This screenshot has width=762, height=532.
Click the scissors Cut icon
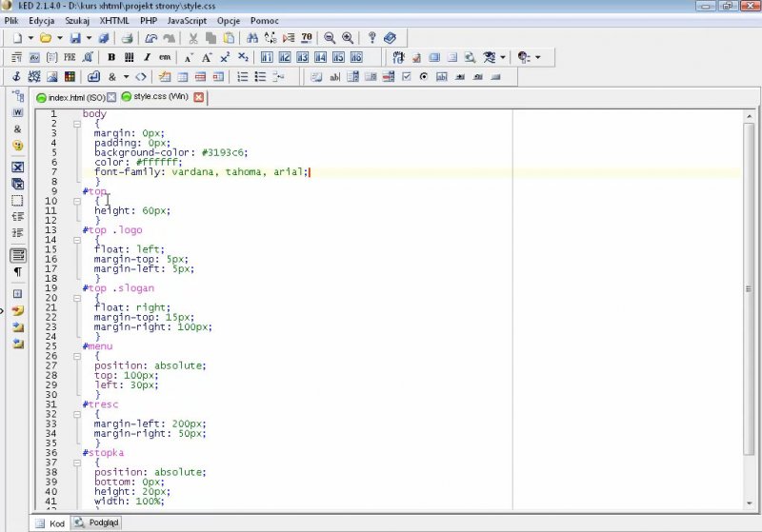(x=192, y=38)
